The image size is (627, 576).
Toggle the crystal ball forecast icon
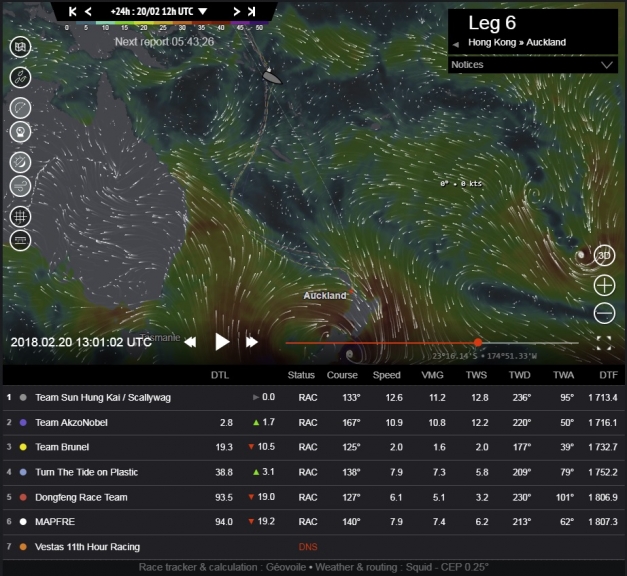pyautogui.click(x=20, y=132)
